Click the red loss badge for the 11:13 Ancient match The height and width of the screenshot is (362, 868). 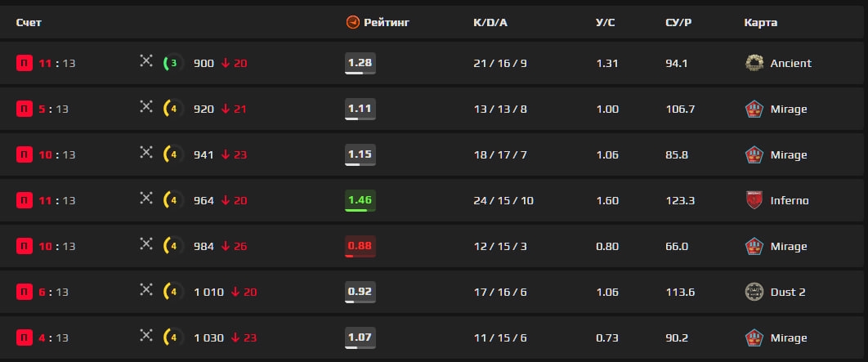[x=25, y=63]
